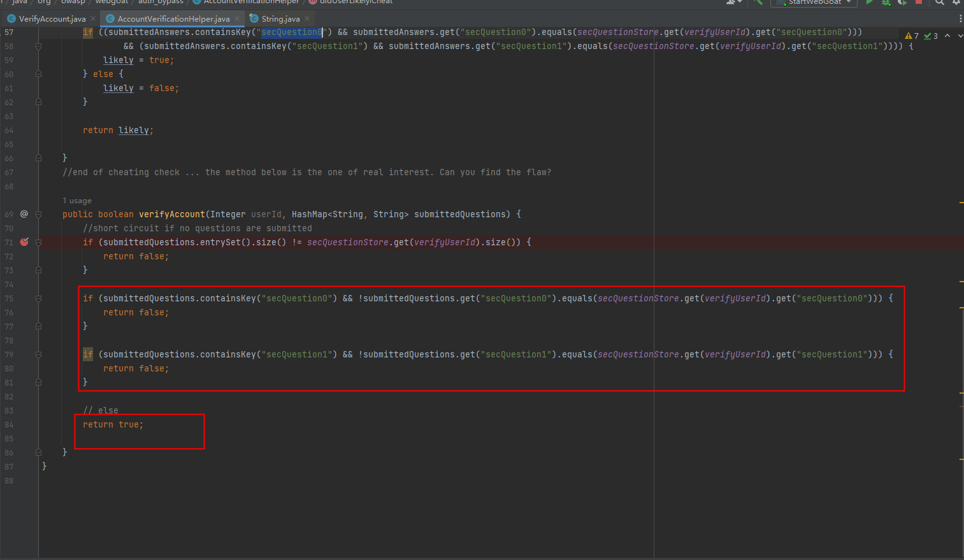Viewport: 964px width, 560px height.
Task: Click the editor vertical scrollbar thumb
Action: pyautogui.click(x=963, y=433)
